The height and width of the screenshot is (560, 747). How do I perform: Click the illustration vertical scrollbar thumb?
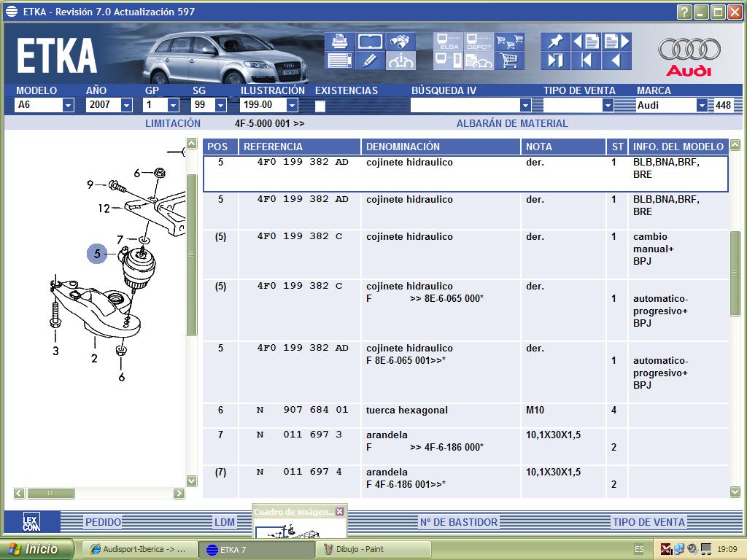click(x=192, y=254)
